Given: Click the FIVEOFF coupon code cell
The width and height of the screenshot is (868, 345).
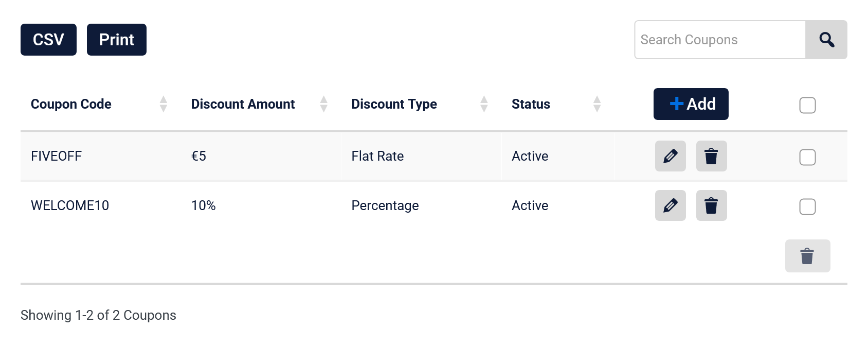Looking at the screenshot, I should click(57, 156).
